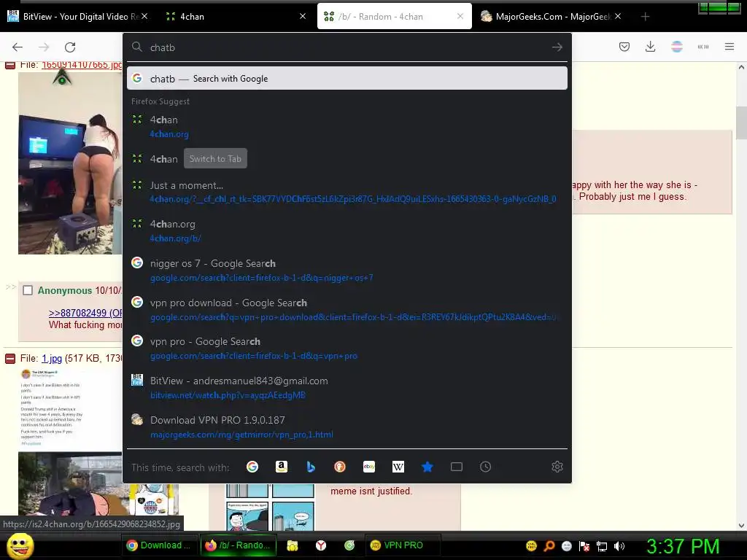
Task: Select 'Download VPN PRO 1.9.0.187' suggestion
Action: coord(347,427)
